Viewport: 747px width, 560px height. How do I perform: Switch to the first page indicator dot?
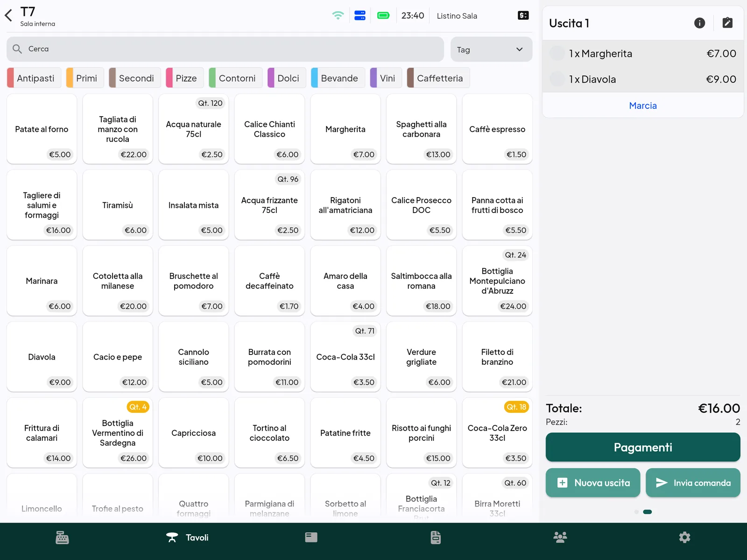coord(636,512)
